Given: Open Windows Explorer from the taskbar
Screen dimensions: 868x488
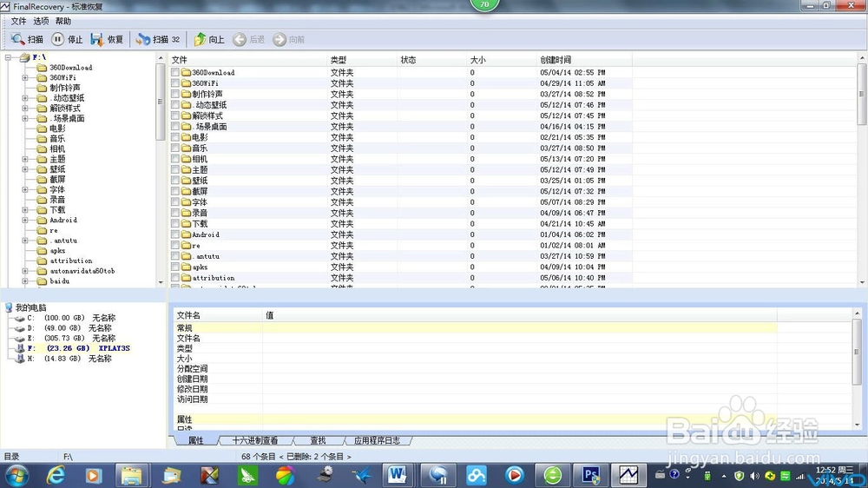Looking at the screenshot, I should point(132,475).
